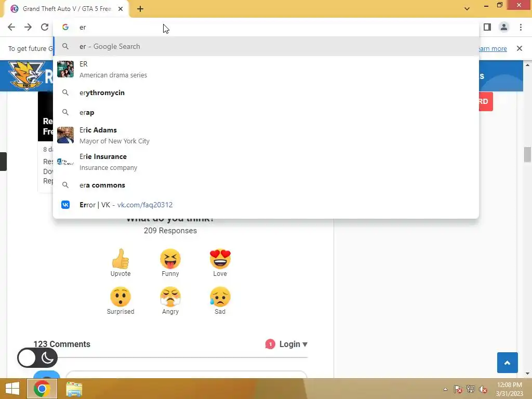Jump to top with the blue arrow button
The height and width of the screenshot is (399, 532).
coord(507,363)
